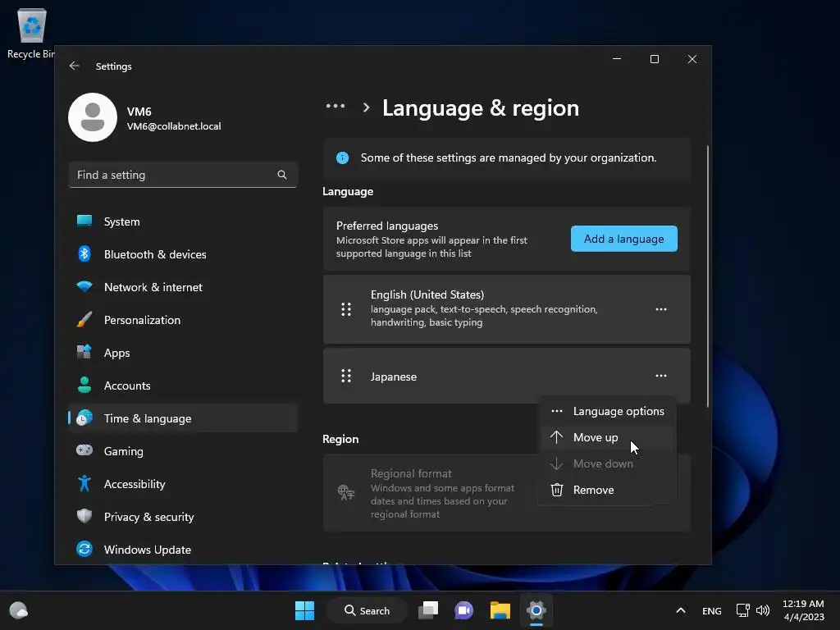Viewport: 840px width, 630px height.
Task: Click the info icon in the organization notice
Action: [x=342, y=157]
